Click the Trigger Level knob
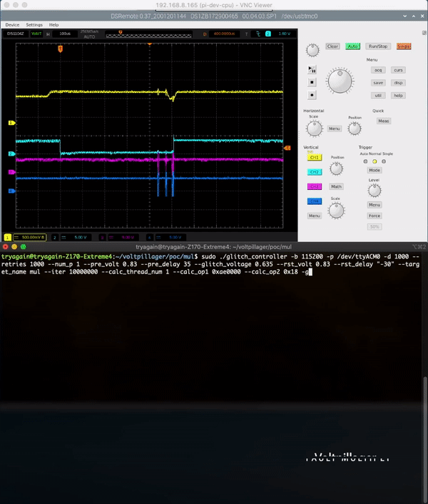The width and height of the screenshot is (428, 504). pyautogui.click(x=374, y=191)
